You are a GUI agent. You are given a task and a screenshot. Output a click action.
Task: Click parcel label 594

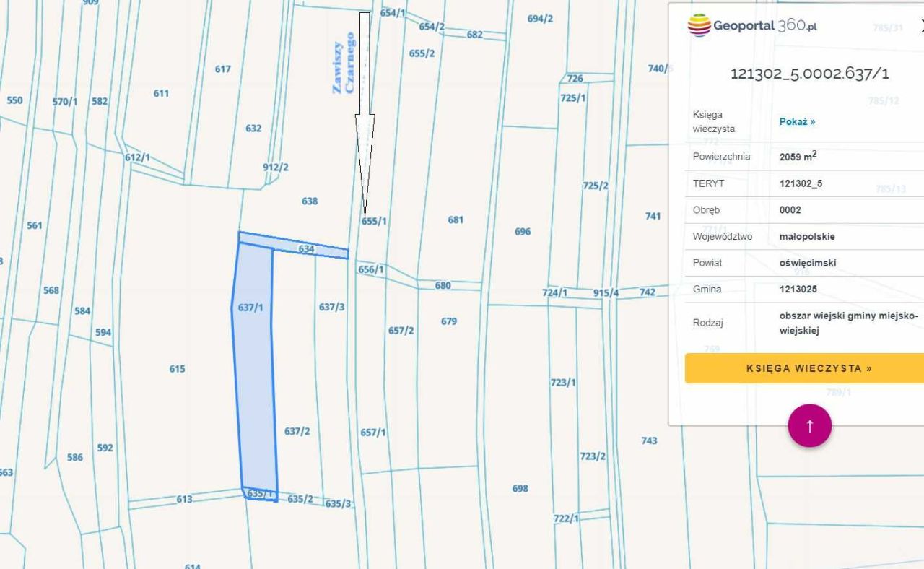(x=103, y=333)
